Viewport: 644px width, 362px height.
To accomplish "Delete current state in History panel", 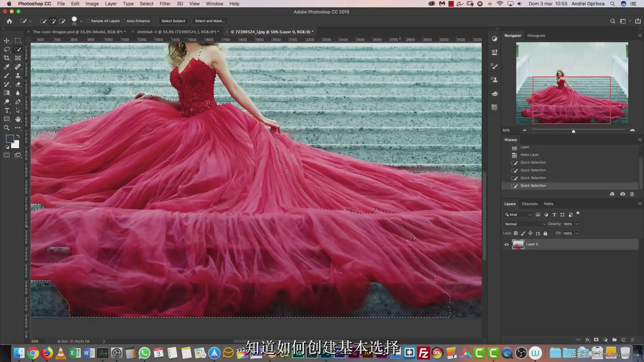I will (632, 194).
